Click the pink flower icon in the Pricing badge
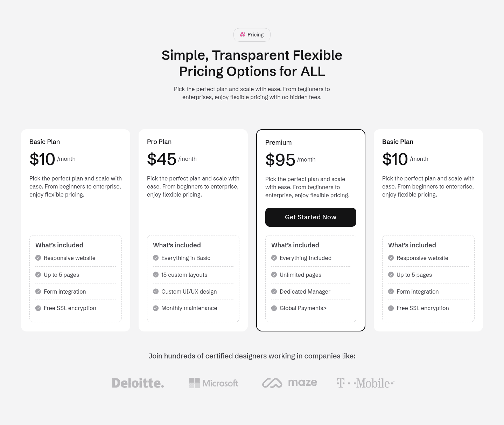 click(x=242, y=34)
